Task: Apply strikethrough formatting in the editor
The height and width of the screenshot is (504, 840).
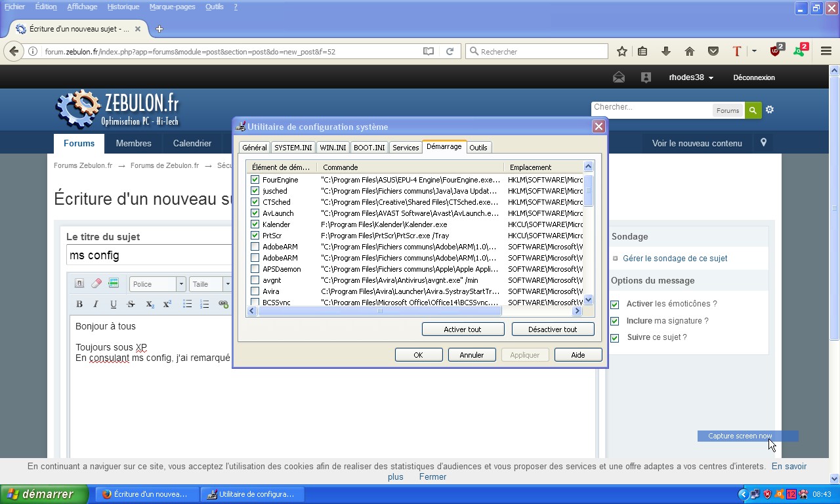Action: pyautogui.click(x=131, y=304)
